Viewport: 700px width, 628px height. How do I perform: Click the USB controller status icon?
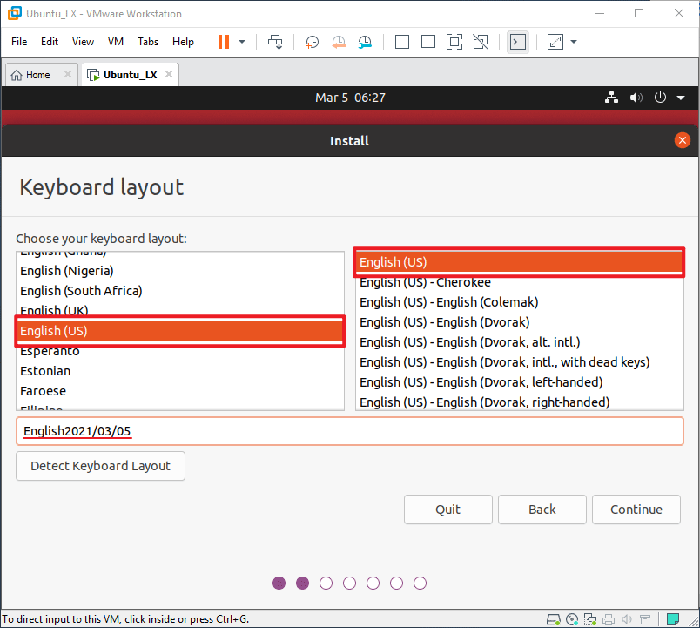pos(645,620)
